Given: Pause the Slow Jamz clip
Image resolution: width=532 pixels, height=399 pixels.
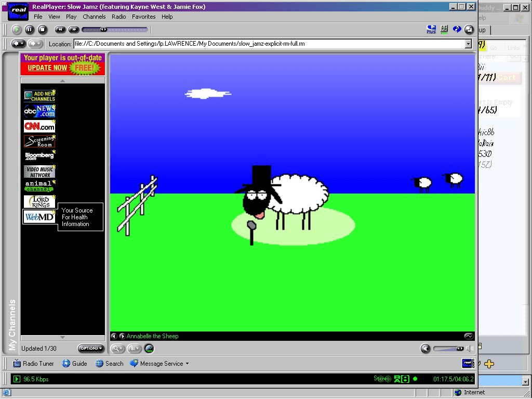Looking at the screenshot, I should (x=30, y=30).
